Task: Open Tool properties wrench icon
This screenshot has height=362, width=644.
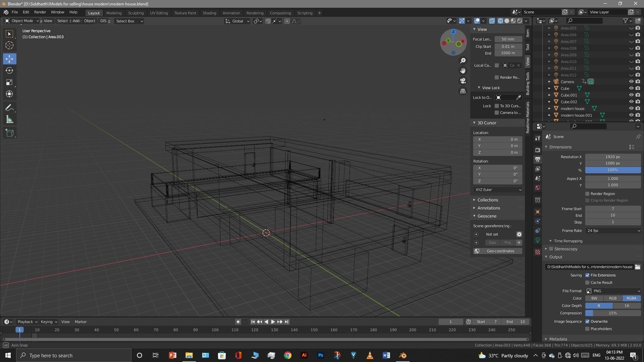Action: [538, 138]
